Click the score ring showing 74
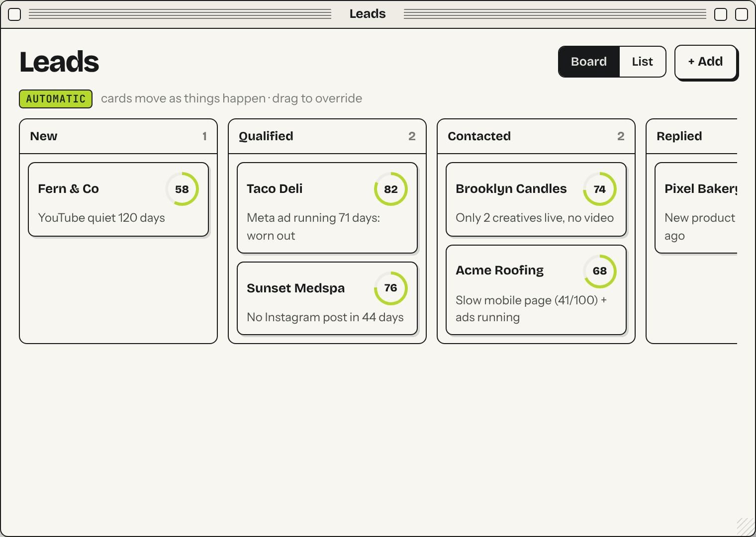The image size is (756, 537). (x=600, y=189)
